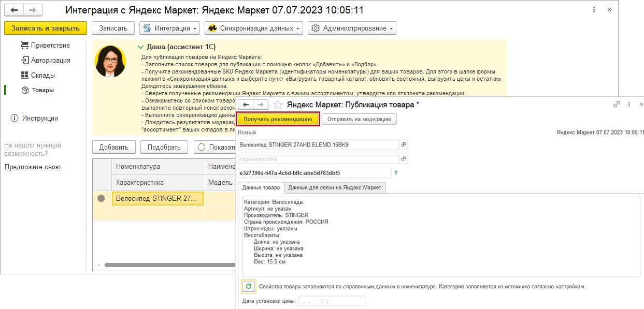Click the Дата установки цены date field

332,301
